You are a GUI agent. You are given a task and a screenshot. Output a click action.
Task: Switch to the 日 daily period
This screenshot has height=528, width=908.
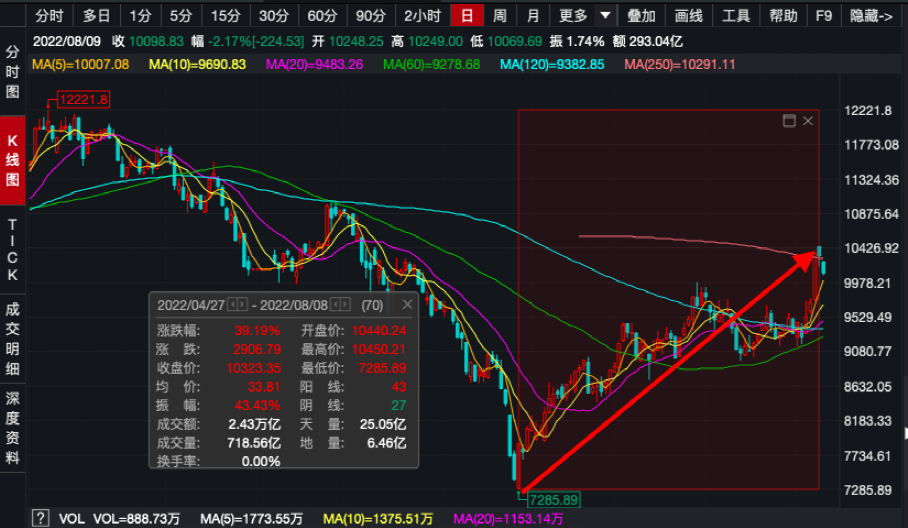[x=465, y=16]
